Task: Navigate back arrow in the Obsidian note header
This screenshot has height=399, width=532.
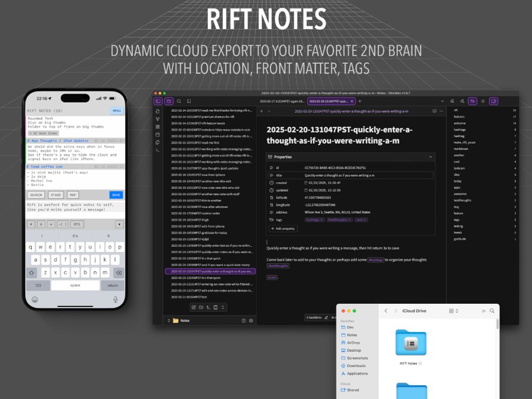Action: click(262, 111)
